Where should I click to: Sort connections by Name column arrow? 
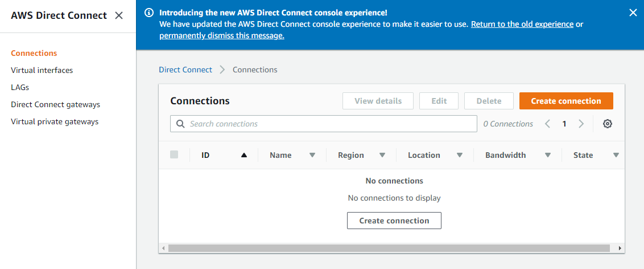coord(312,155)
